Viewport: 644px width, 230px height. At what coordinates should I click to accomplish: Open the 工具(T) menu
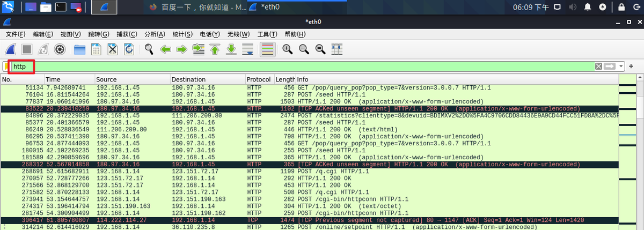[x=267, y=34]
